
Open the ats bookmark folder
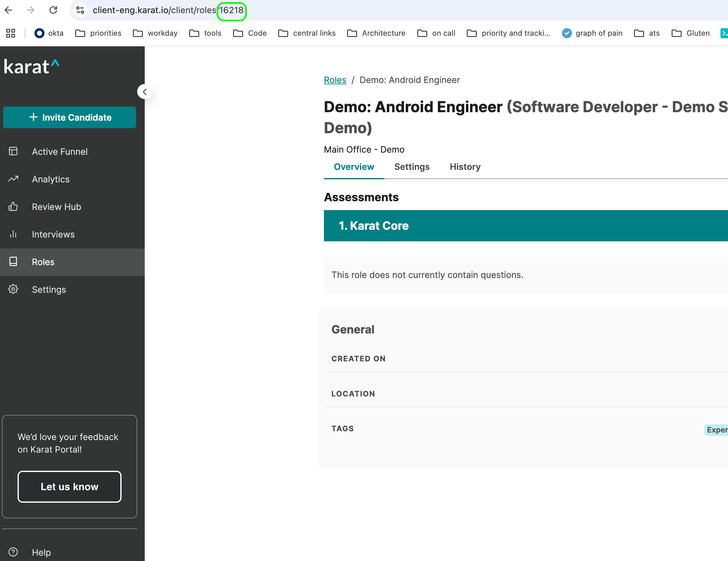(647, 33)
